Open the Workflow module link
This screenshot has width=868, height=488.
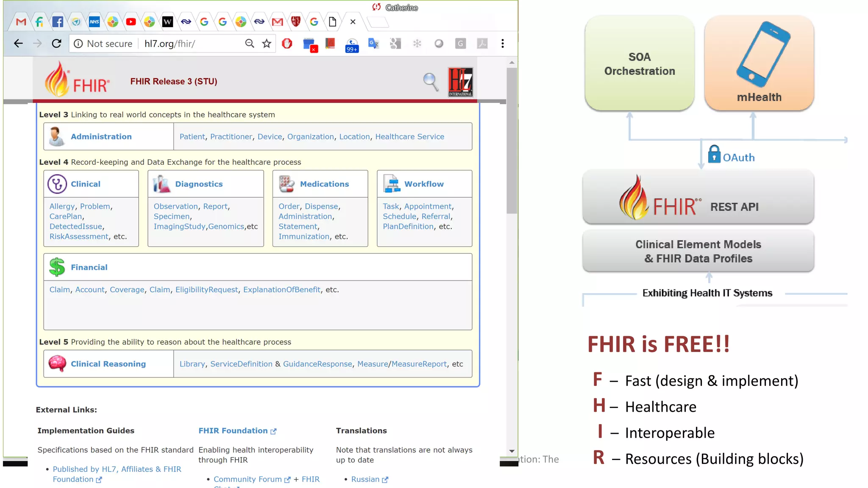point(424,184)
